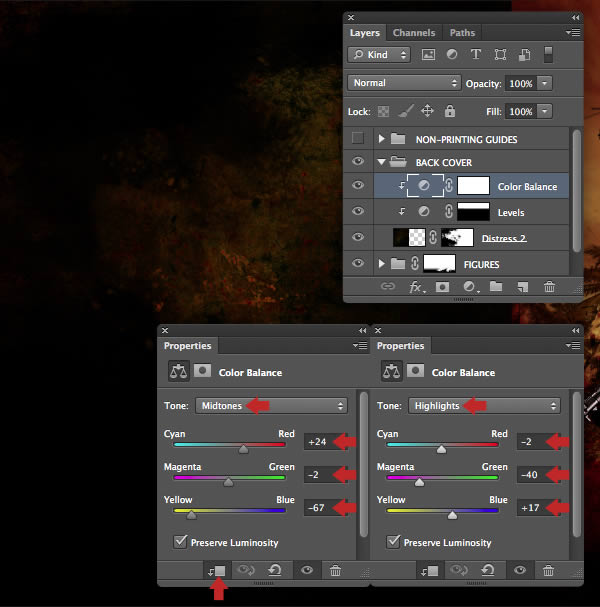Toggle visibility box of NON-PRINTING GUIDES group

click(358, 138)
